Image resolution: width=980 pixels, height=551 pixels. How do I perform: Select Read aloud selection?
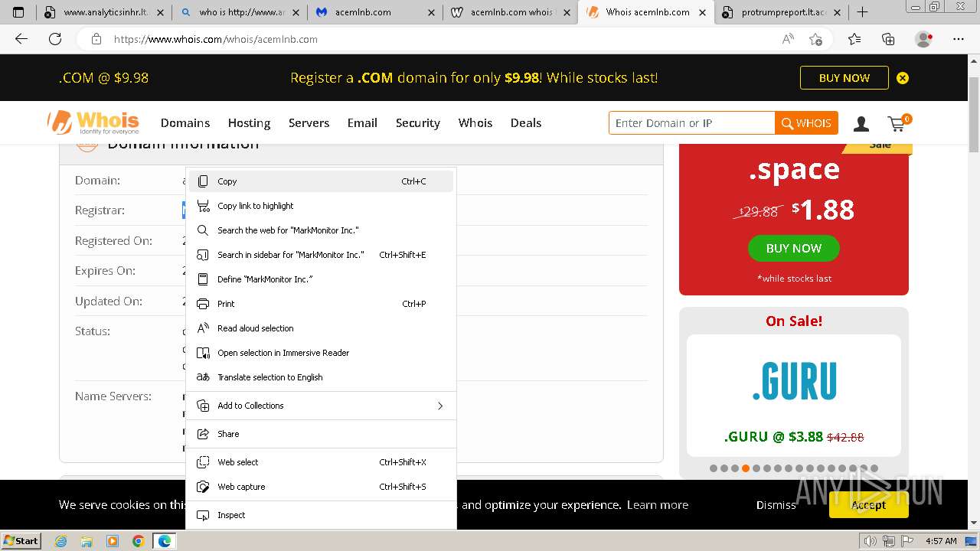click(x=321, y=328)
